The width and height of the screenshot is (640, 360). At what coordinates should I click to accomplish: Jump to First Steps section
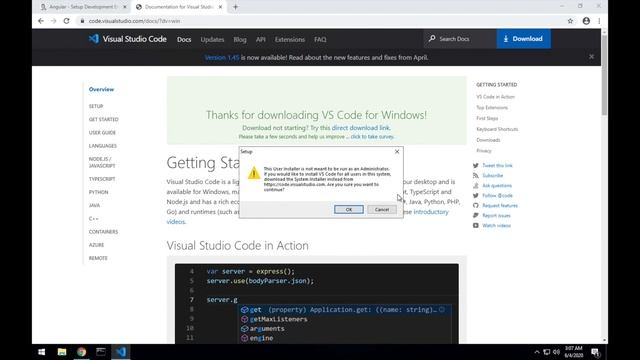[487, 118]
